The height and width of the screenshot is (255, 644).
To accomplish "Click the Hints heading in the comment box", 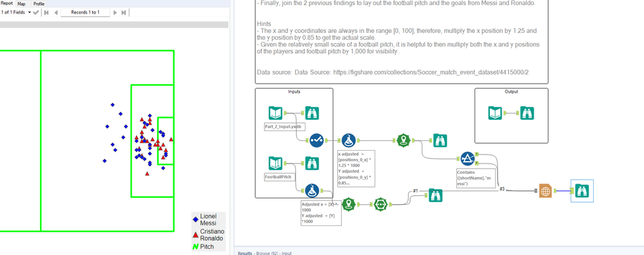I will coord(264,24).
